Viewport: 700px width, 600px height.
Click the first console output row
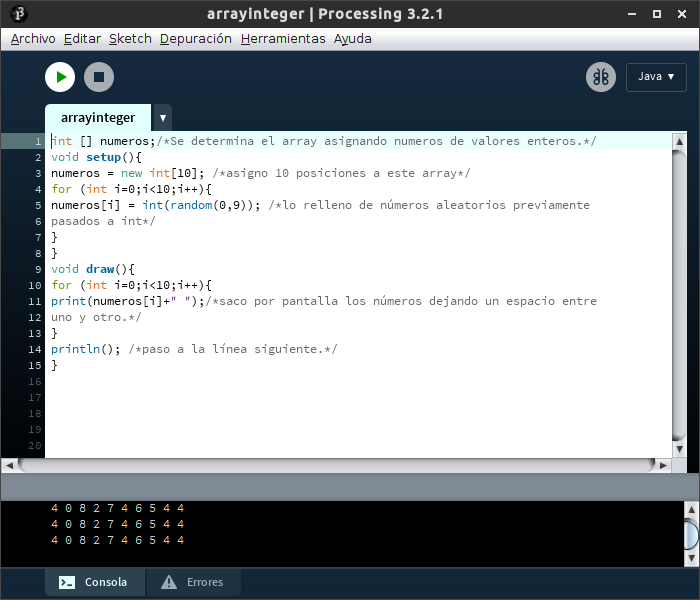click(117, 508)
